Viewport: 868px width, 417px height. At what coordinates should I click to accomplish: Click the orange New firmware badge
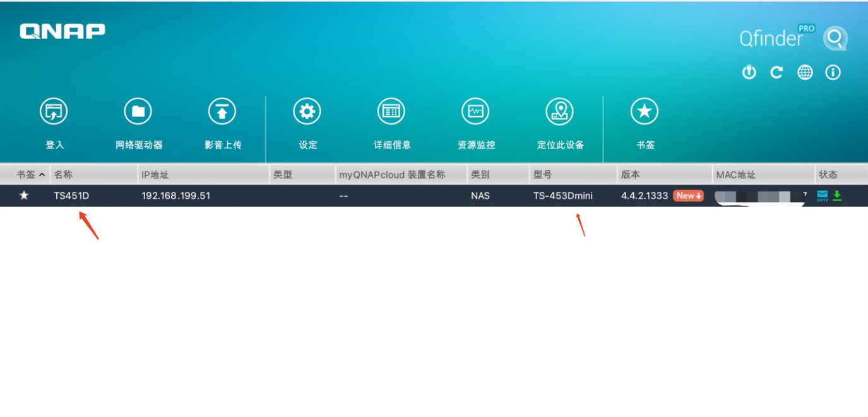[x=688, y=196]
